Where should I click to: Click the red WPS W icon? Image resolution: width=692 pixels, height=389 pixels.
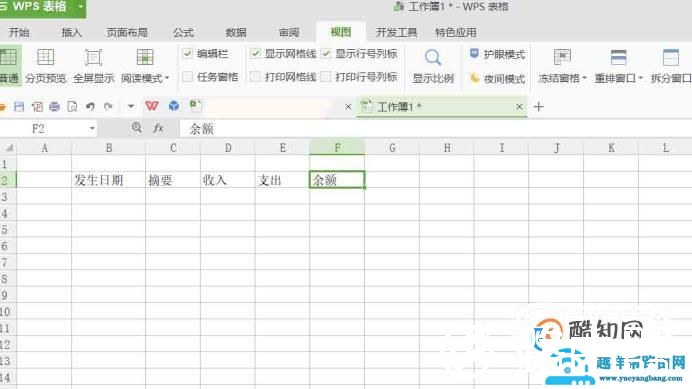tap(152, 106)
